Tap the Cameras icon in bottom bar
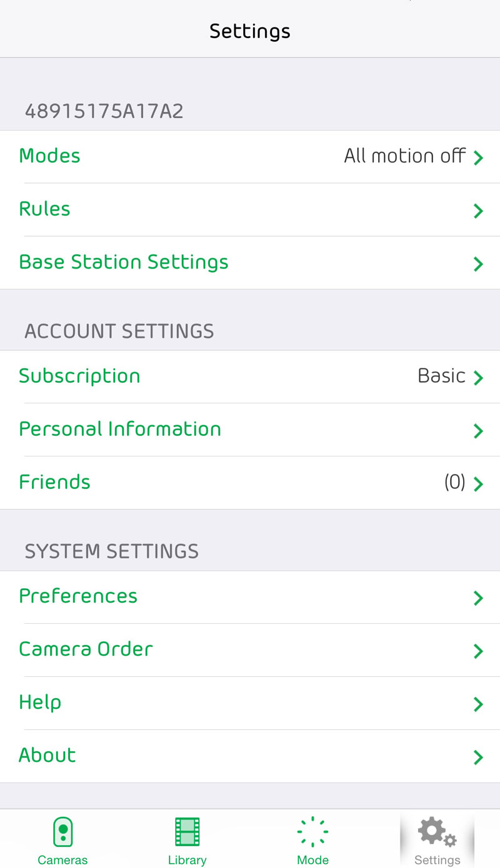Image resolution: width=500 pixels, height=868 pixels. [62, 832]
